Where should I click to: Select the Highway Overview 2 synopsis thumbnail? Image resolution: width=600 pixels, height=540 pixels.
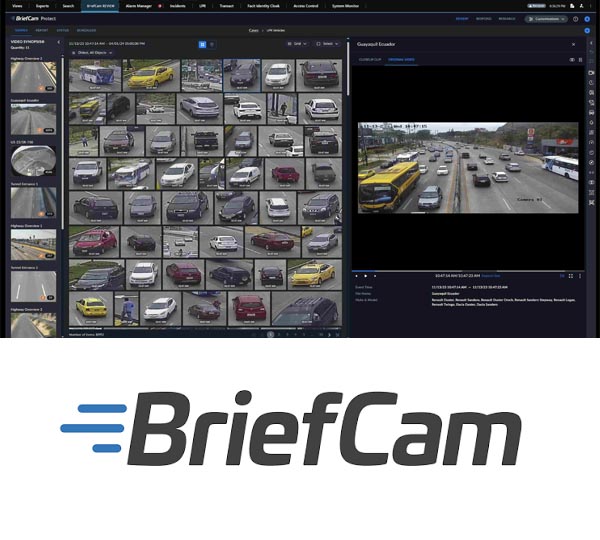pyautogui.click(x=33, y=77)
